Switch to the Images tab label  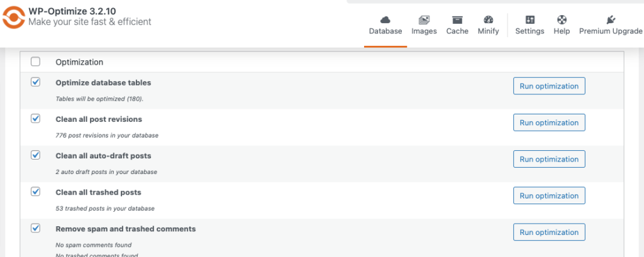pos(424,31)
